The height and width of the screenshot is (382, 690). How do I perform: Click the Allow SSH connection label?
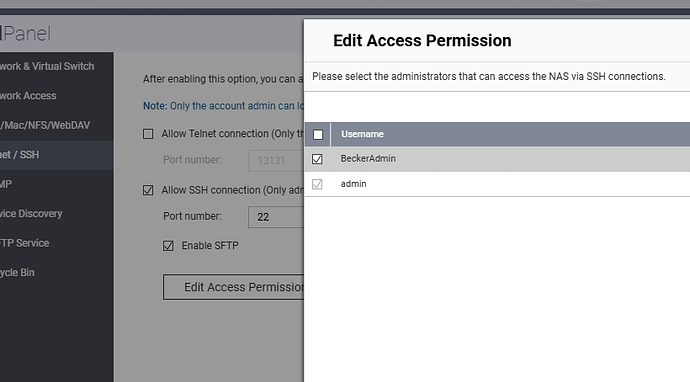(x=232, y=190)
